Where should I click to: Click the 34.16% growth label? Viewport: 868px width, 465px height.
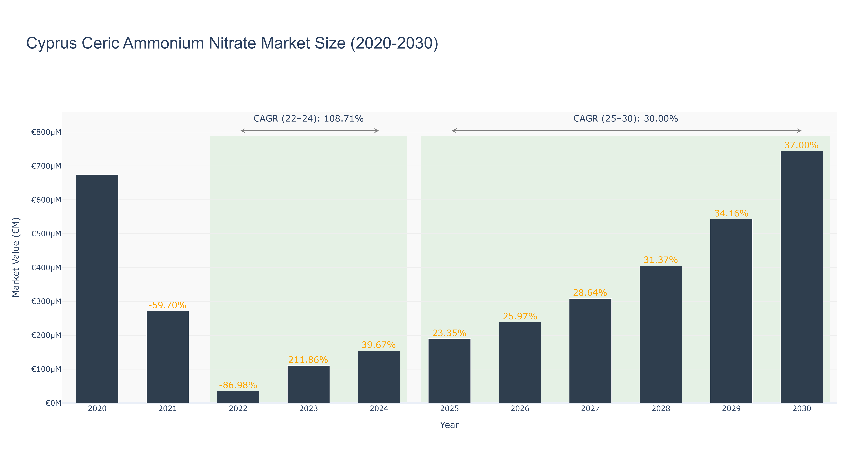click(731, 213)
